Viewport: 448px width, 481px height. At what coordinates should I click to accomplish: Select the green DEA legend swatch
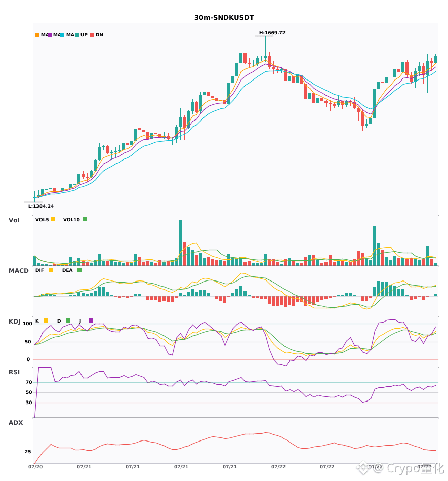[79, 270]
